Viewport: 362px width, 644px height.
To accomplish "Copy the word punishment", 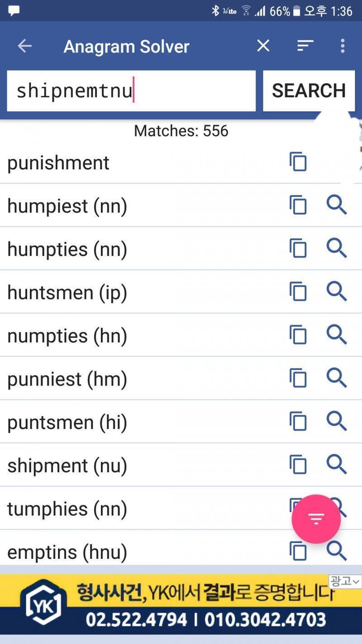I will [x=298, y=162].
